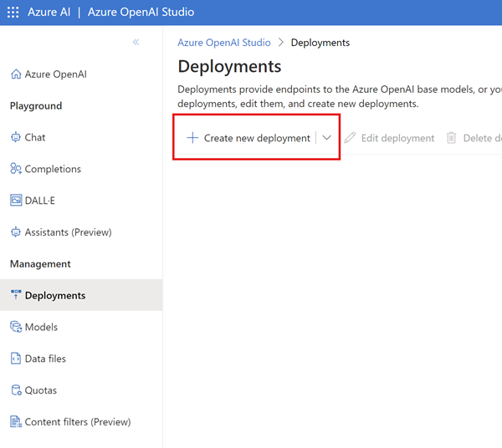Click Azure OpenAI Studio in header bar
Image resolution: width=502 pixels, height=448 pixels.
(x=141, y=12)
